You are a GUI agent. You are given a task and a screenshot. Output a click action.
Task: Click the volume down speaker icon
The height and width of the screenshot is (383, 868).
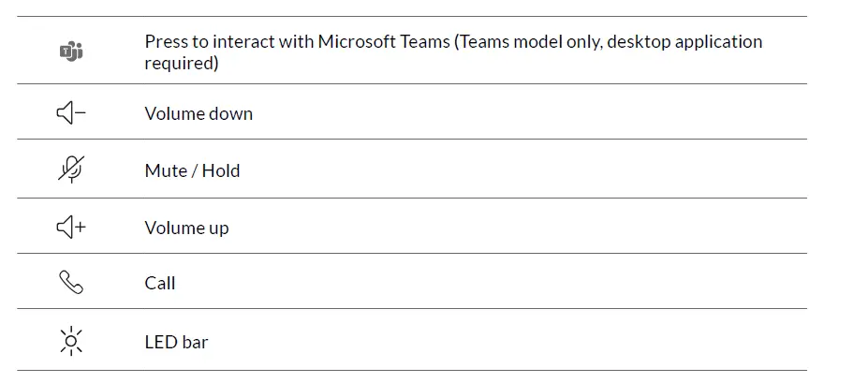71,113
